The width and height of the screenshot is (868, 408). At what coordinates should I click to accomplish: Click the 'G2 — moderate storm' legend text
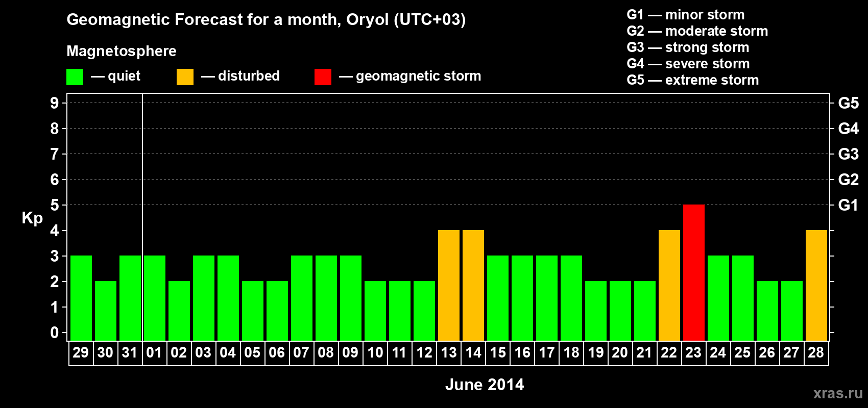pos(697,31)
